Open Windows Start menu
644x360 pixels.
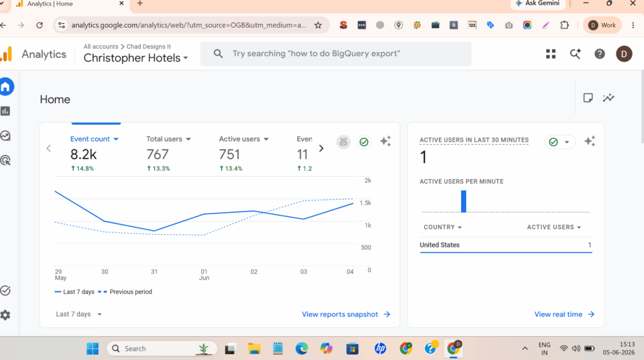coord(93,349)
